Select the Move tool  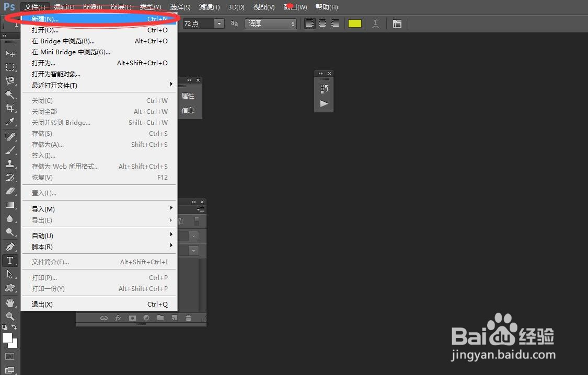pyautogui.click(x=10, y=54)
